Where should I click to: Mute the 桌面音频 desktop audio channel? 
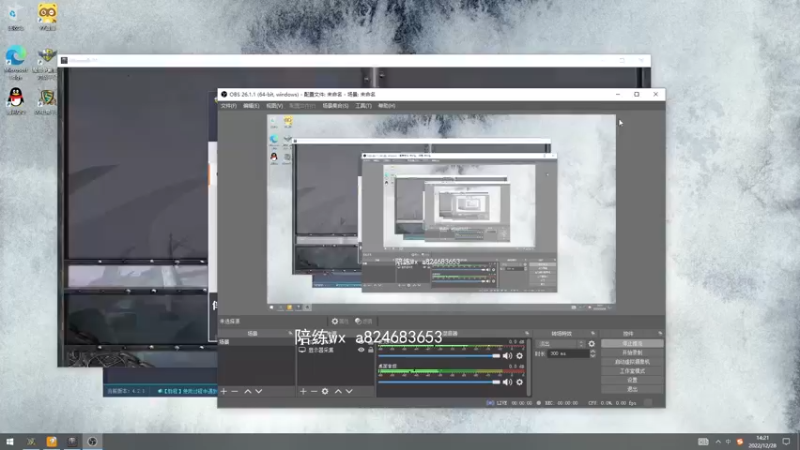[507, 382]
